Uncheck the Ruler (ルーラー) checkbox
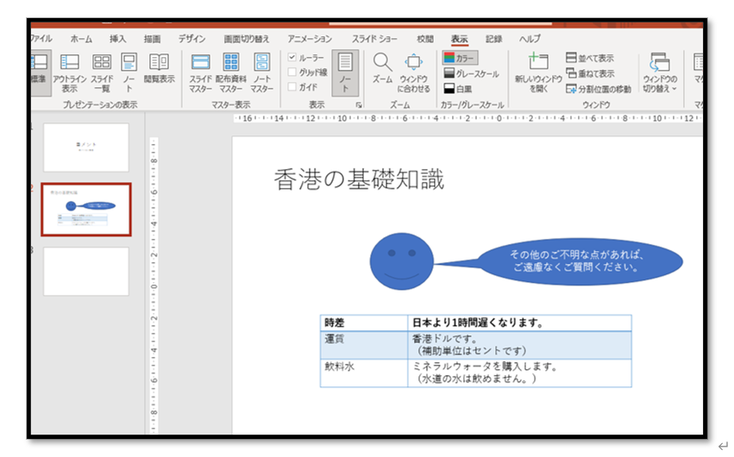Viewport: 734px width, 457px height. pos(292,58)
